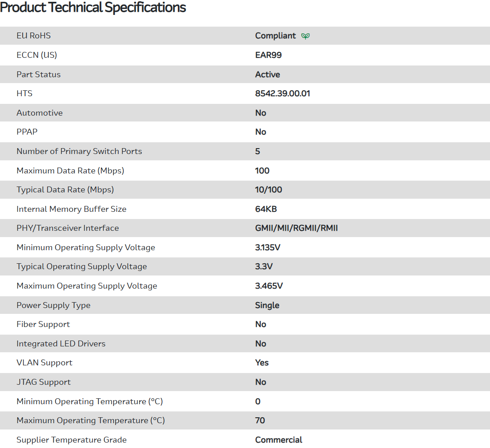Select the 10/100 typical data rate value
Image resolution: width=490 pixels, height=448 pixels.
click(268, 190)
